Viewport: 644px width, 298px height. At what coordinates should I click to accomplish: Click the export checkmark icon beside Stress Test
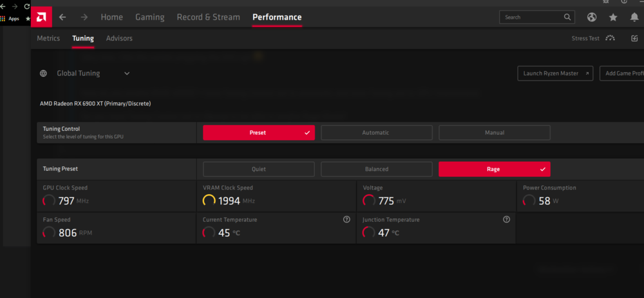tap(634, 38)
